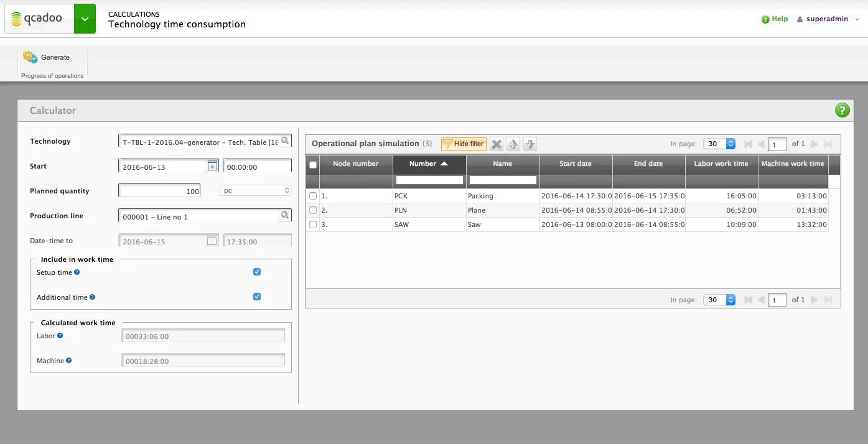The height and width of the screenshot is (444, 868).
Task: Go to previous page in top pager
Action: (760, 144)
